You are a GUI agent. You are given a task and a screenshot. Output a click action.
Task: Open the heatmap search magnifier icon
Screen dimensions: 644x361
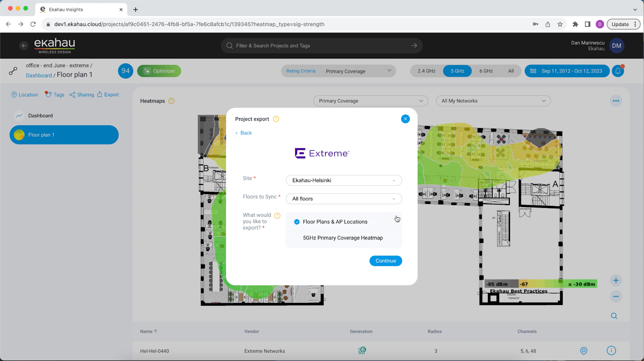point(614,316)
